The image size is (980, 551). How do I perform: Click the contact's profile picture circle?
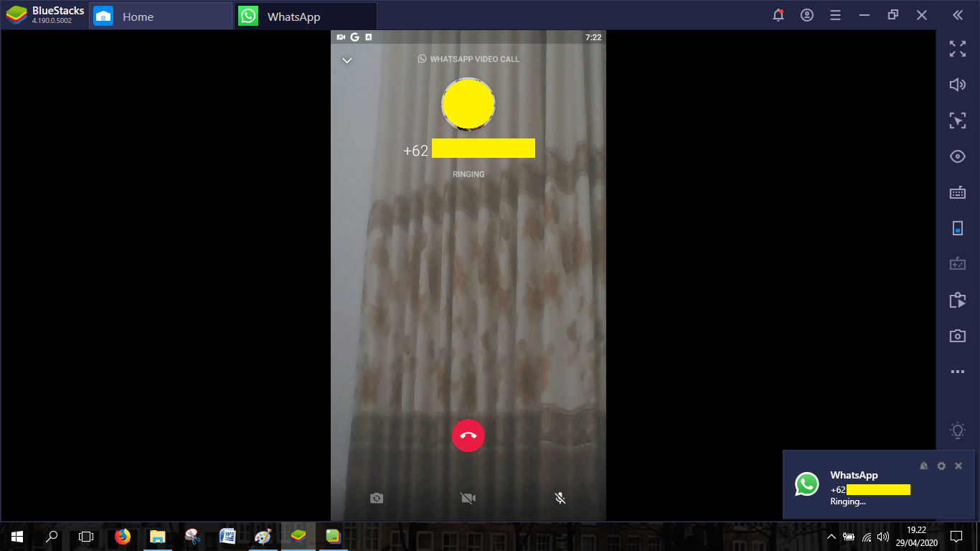[468, 105]
